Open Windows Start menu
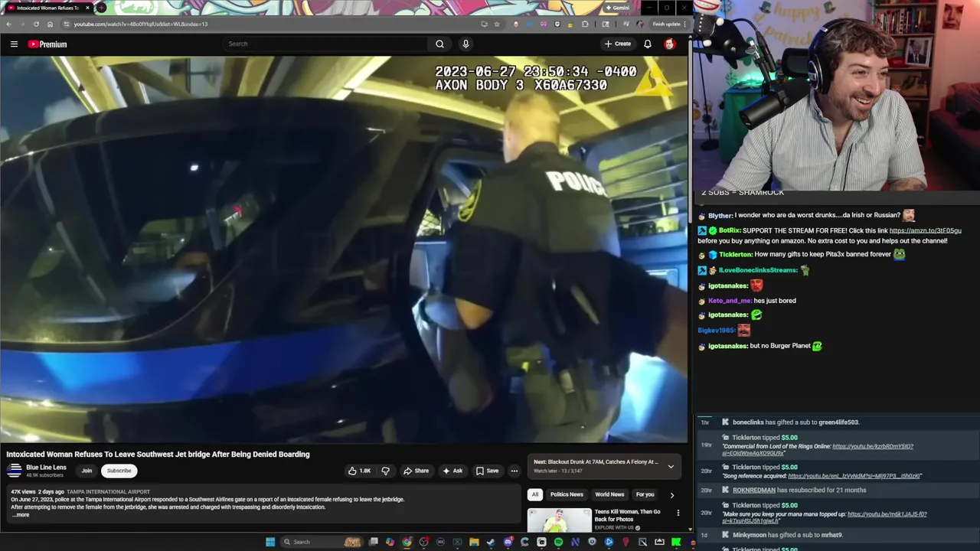This screenshot has height=551, width=980. coord(270,542)
